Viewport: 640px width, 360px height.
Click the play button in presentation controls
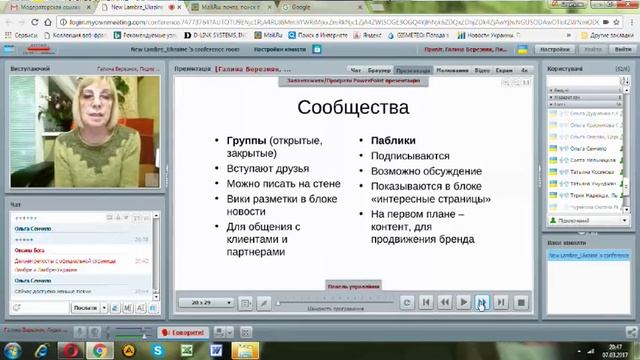[463, 302]
